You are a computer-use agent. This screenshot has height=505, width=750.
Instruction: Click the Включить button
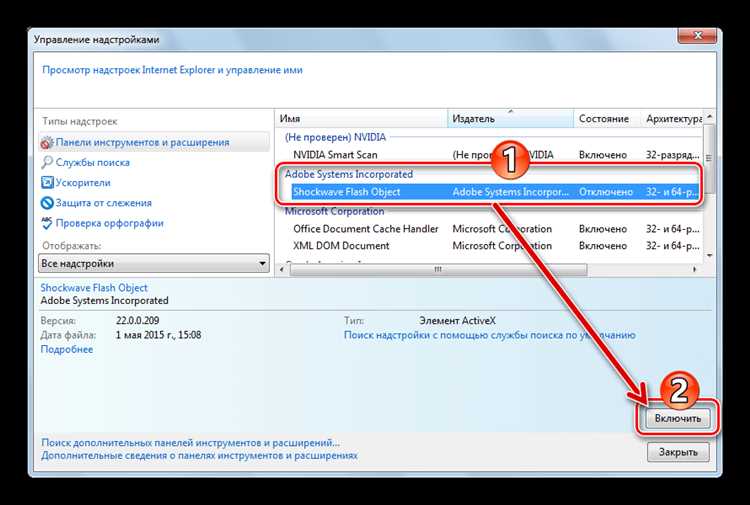click(678, 418)
